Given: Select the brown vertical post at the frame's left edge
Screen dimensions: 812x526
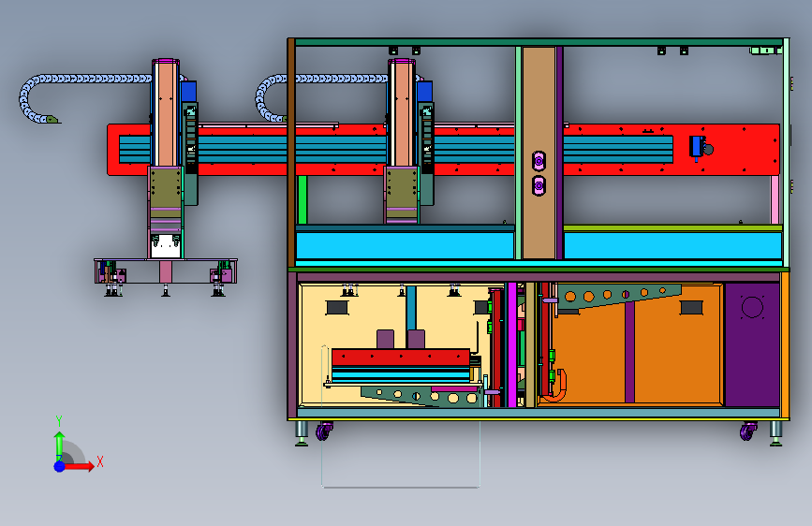Looking at the screenshot, I should [291, 153].
